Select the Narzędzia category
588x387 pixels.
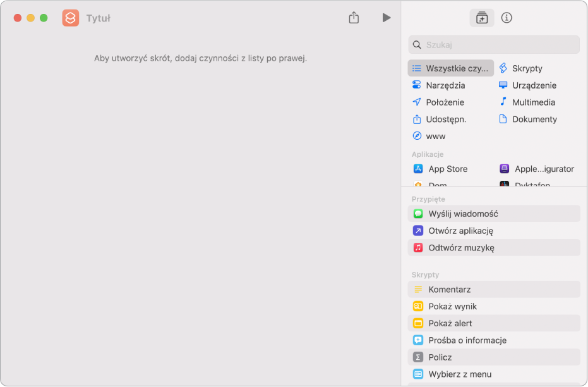point(445,85)
